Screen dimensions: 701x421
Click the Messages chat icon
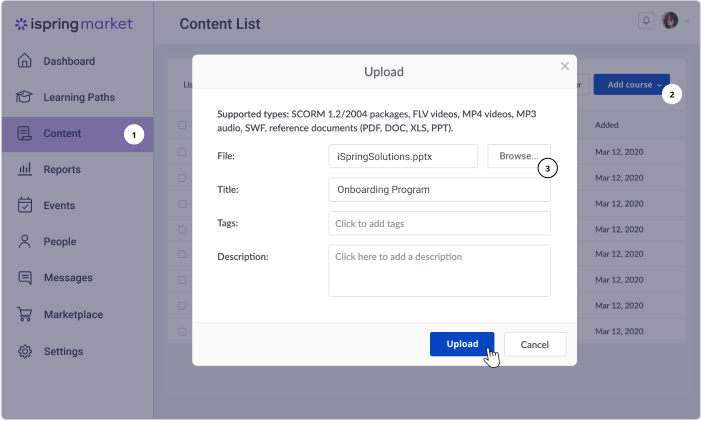pos(25,278)
